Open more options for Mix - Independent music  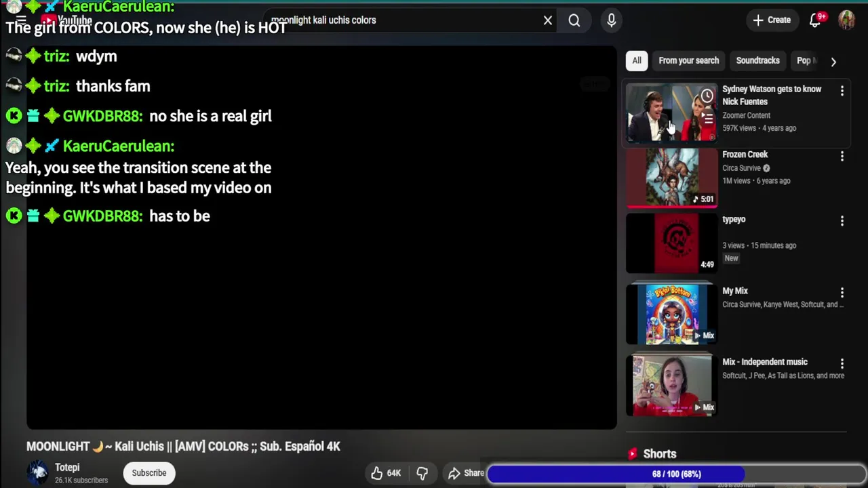tap(842, 363)
